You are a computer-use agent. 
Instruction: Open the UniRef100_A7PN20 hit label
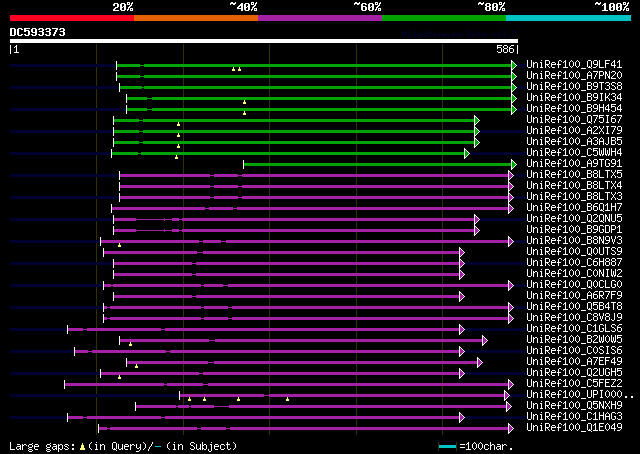pos(574,76)
